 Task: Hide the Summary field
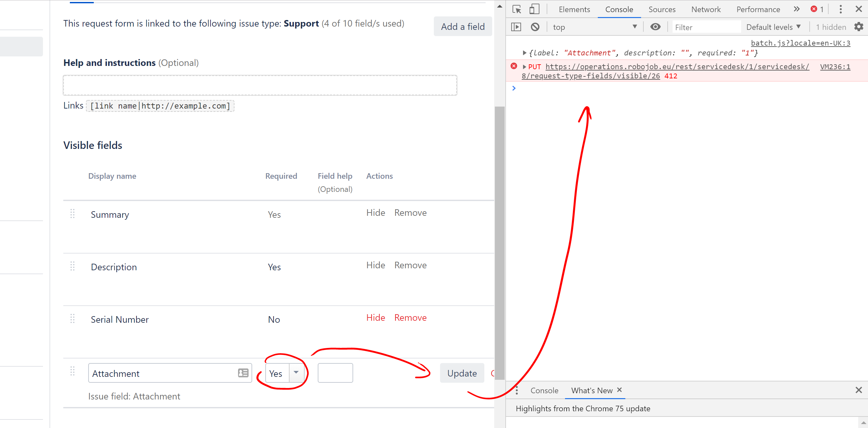tap(375, 213)
